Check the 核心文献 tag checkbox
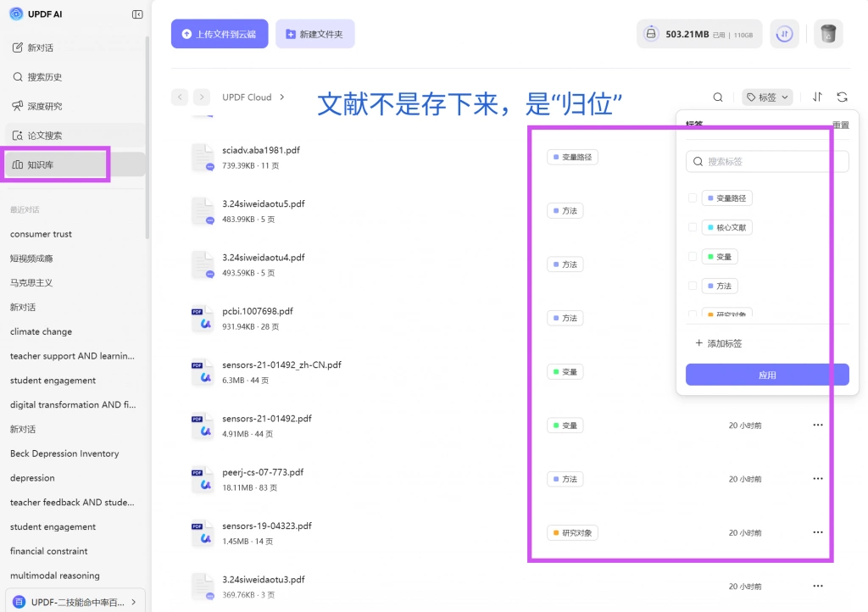868x612 pixels. 693,227
